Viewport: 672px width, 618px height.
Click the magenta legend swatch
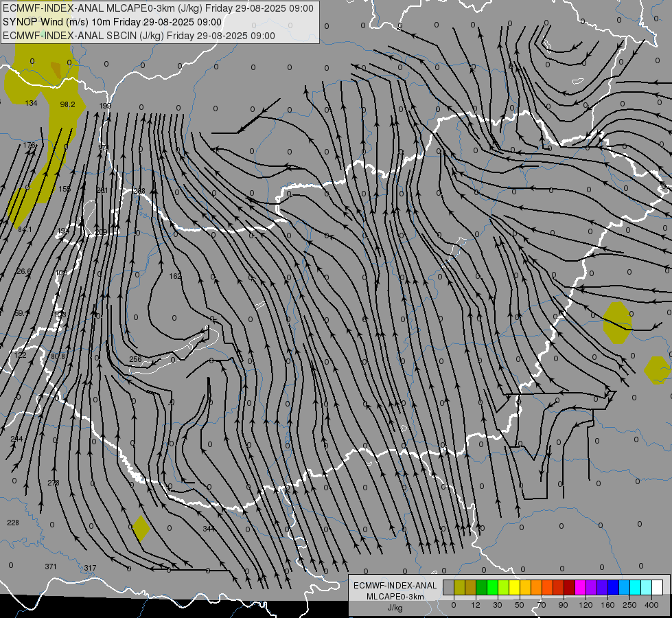click(581, 588)
